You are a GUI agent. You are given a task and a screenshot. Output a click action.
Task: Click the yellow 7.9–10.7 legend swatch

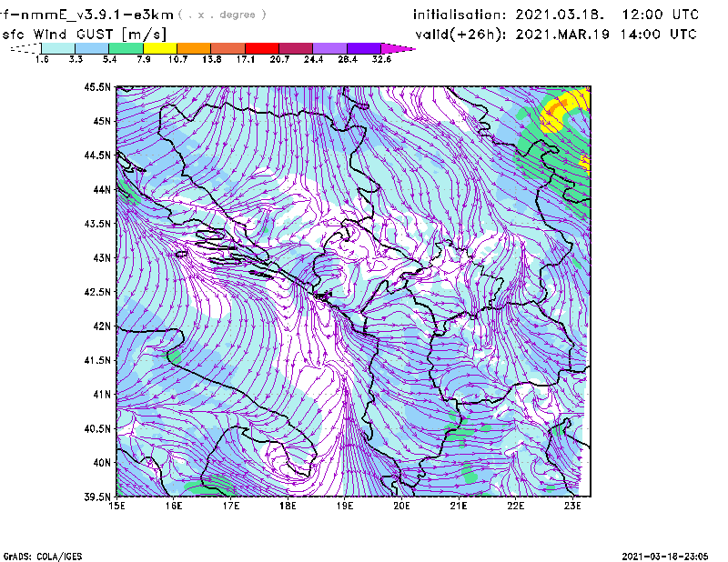[x=160, y=48]
